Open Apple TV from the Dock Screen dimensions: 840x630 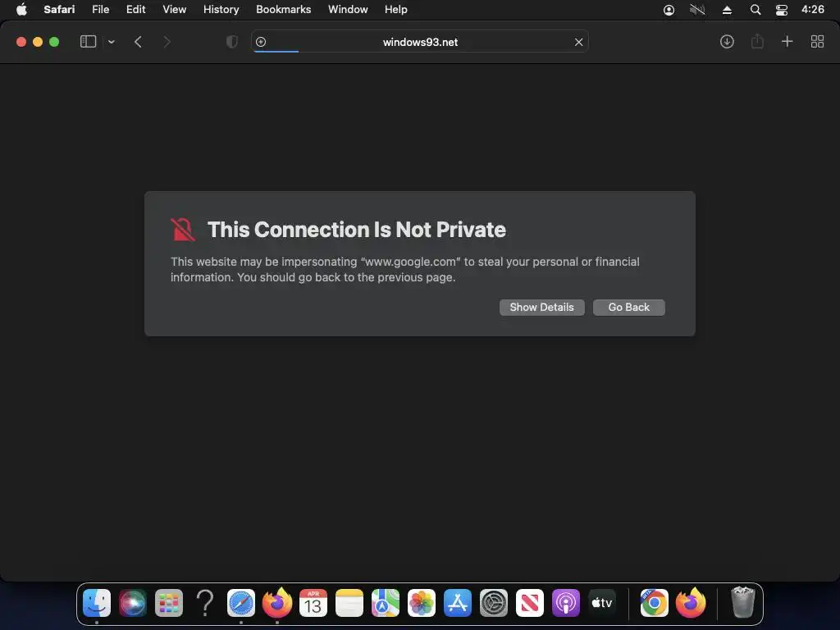coord(602,603)
